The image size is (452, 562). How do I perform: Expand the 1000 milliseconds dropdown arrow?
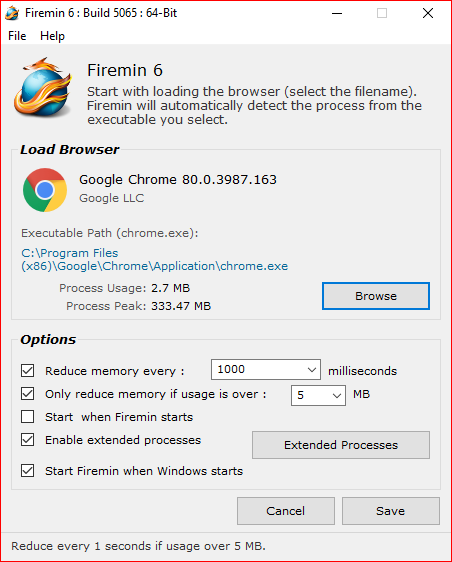[x=312, y=370]
